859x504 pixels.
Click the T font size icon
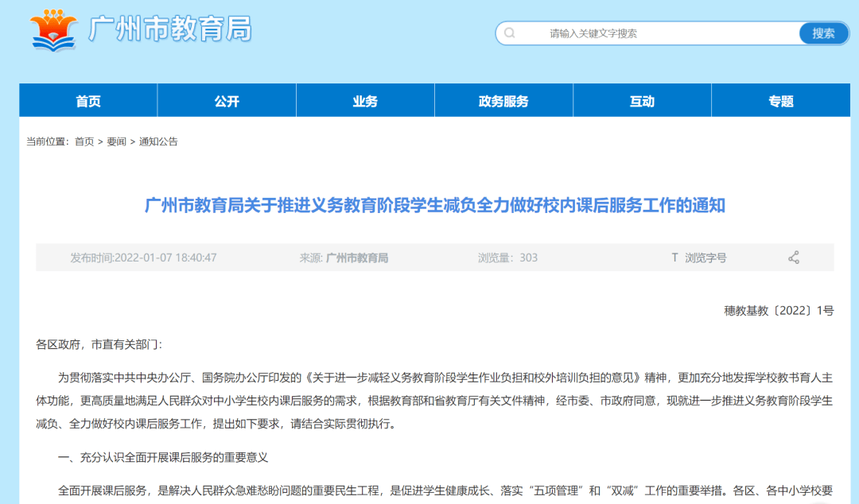[x=675, y=258]
